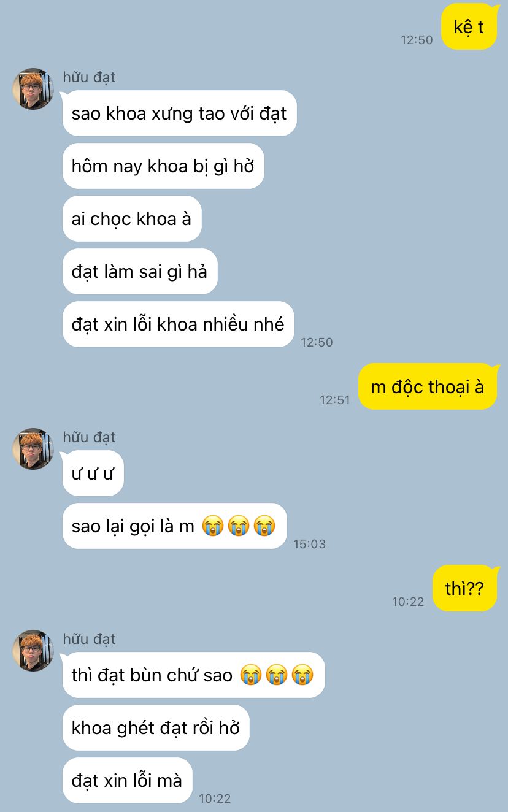Tap avatar beside 'thì đạt bùn chứ sao'
The image size is (508, 812).
pyautogui.click(x=33, y=651)
